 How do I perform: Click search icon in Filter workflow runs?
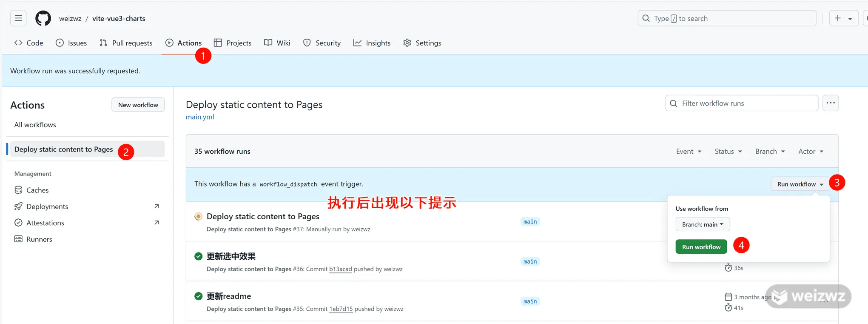pyautogui.click(x=673, y=103)
